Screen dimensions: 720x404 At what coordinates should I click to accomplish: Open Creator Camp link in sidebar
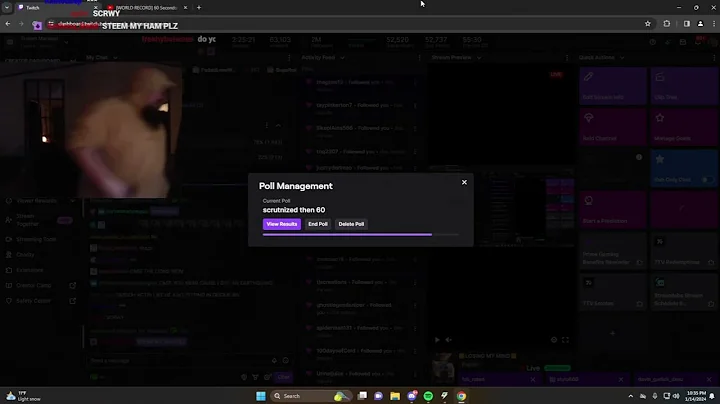coord(40,286)
